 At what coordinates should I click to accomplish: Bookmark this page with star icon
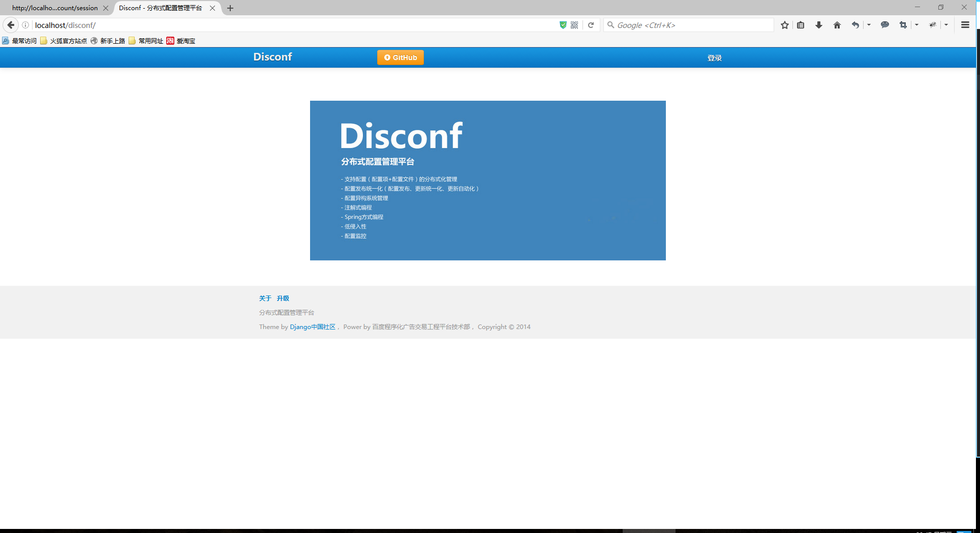click(785, 25)
